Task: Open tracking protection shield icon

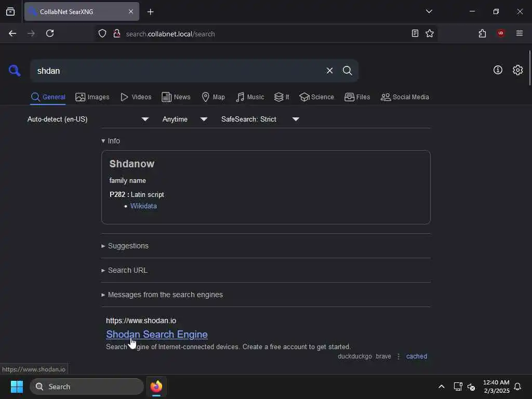Action: click(x=102, y=34)
